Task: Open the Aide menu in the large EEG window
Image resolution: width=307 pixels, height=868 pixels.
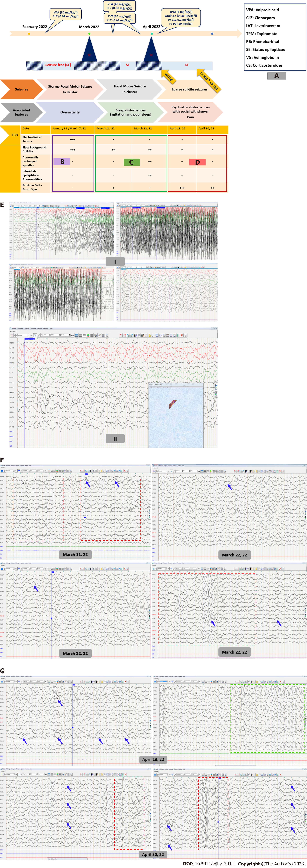Action: [x=51, y=329]
